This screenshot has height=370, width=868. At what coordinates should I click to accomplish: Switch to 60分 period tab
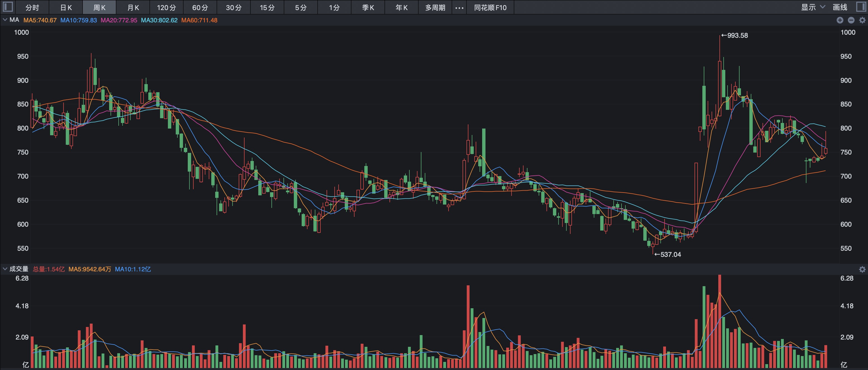pyautogui.click(x=200, y=8)
